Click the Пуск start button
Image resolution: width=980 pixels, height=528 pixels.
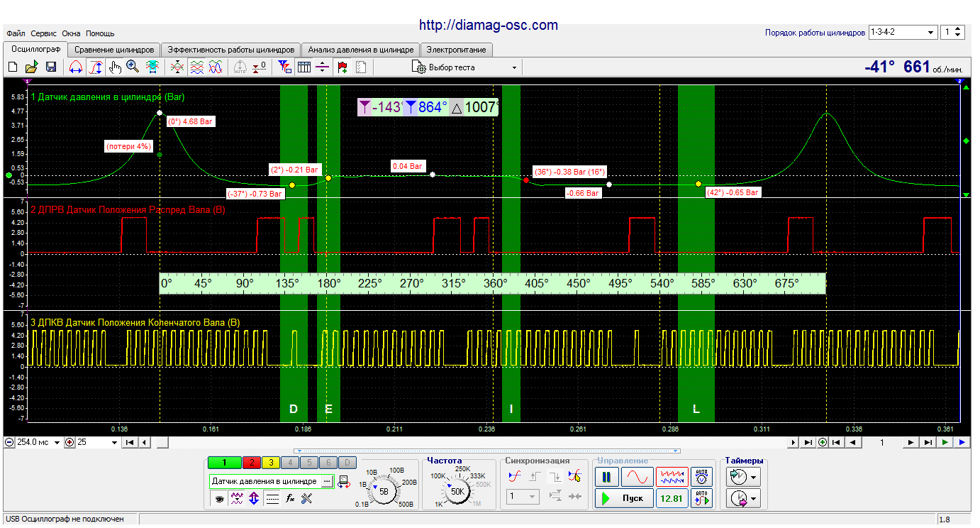click(x=623, y=498)
